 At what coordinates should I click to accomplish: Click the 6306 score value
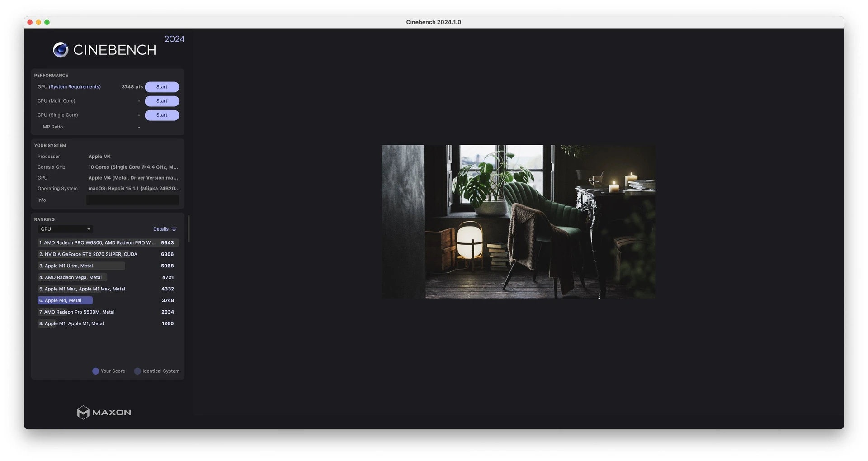coord(167,254)
